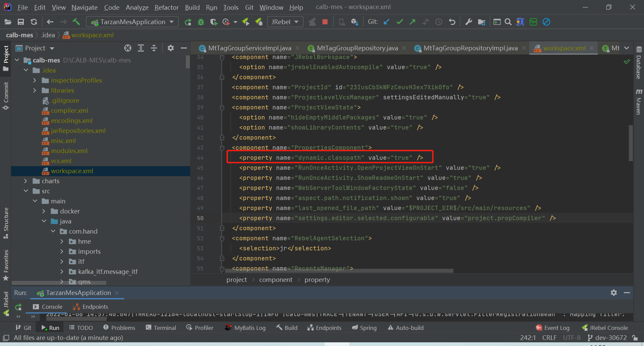
Task: Click the component breadcrumb below editor
Action: pos(276,280)
